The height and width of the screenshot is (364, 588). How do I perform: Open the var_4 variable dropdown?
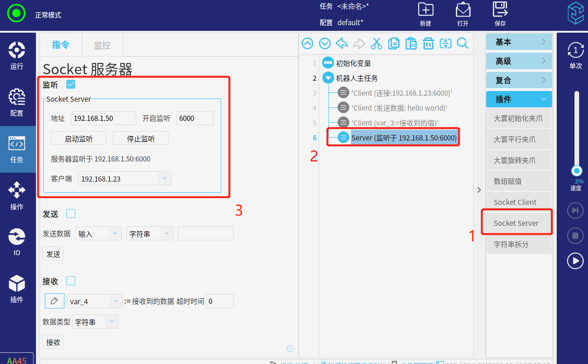click(x=116, y=301)
